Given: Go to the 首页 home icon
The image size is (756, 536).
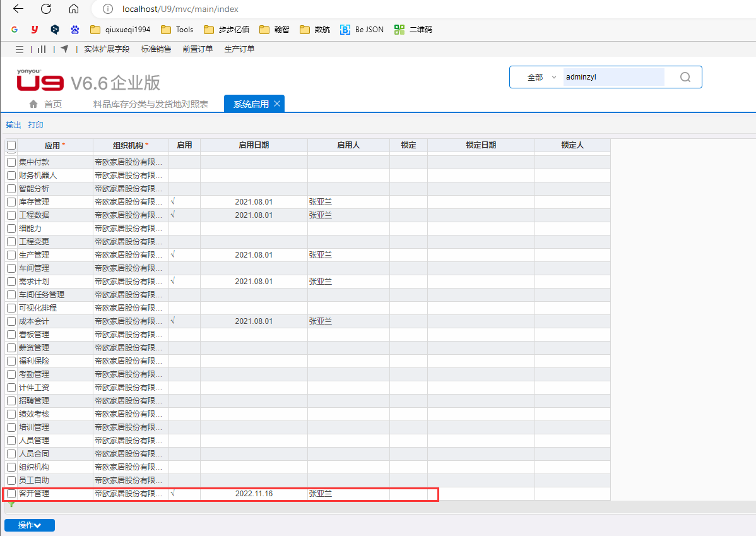Looking at the screenshot, I should (34, 104).
